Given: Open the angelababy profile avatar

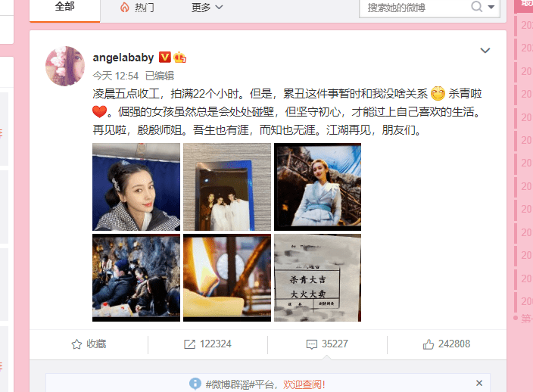Looking at the screenshot, I should point(65,66).
